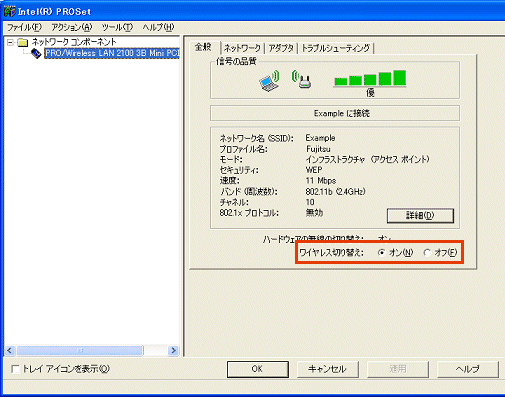Select PRO/Wireless LAN 2100 3B Mini PCI item
The width and height of the screenshot is (505, 397).
(x=112, y=53)
